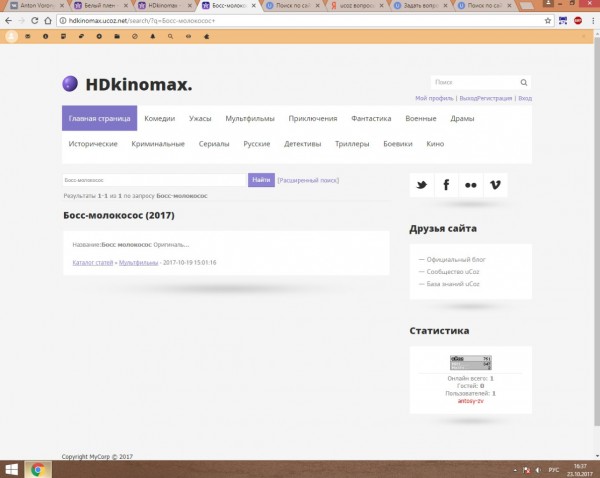Open the folder icon in admin bar
Screen dimensions: 600x478
[x=117, y=36]
